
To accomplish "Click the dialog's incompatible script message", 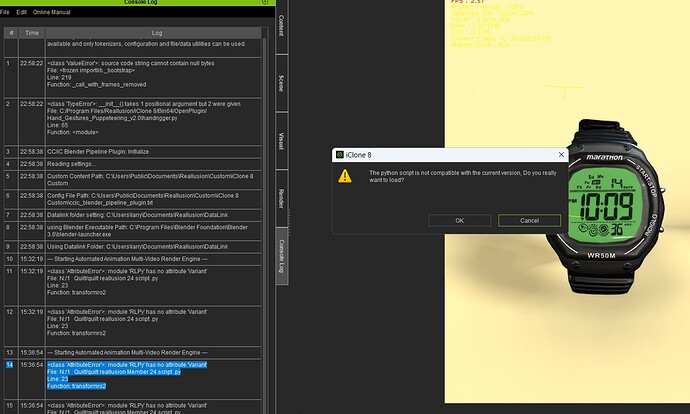I will (462, 176).
